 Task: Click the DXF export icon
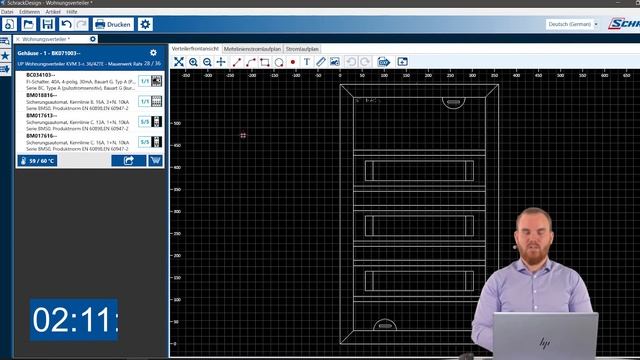click(384, 62)
